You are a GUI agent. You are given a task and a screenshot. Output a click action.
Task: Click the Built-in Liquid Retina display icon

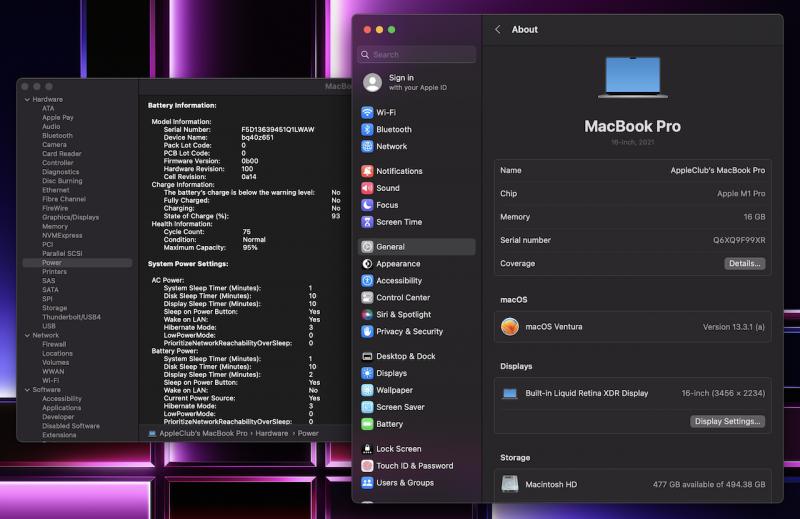510,393
